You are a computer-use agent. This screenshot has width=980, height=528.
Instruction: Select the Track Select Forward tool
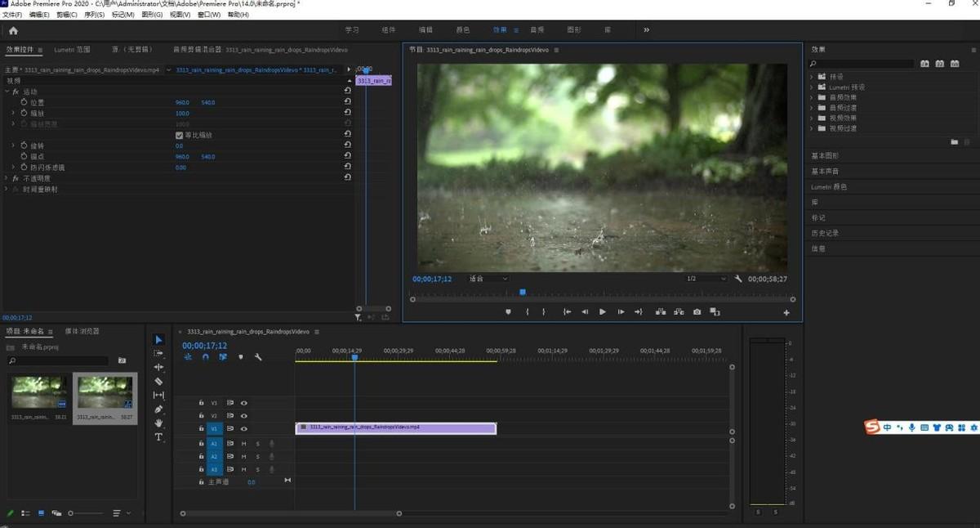coord(158,353)
